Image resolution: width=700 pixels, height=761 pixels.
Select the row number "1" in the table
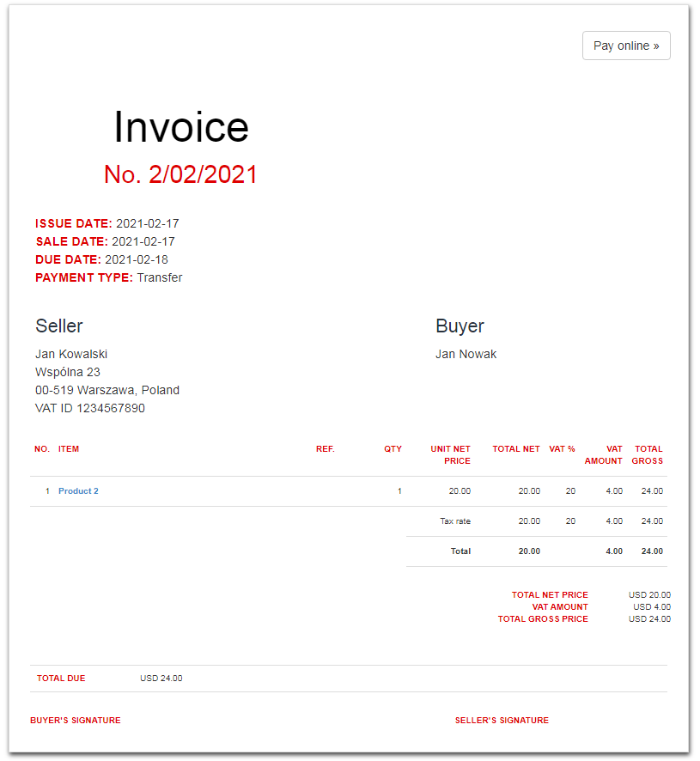click(46, 491)
